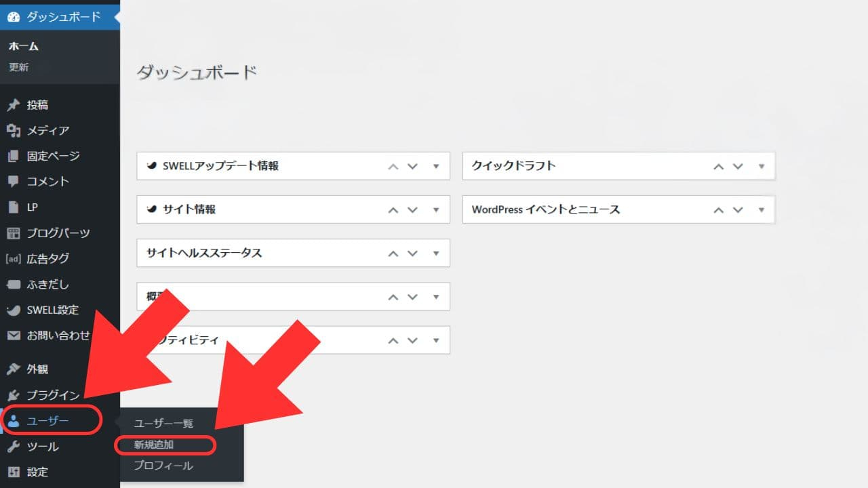The height and width of the screenshot is (488, 868).
Task: Move サイトヘルスステータス widget down
Action: coord(412,253)
